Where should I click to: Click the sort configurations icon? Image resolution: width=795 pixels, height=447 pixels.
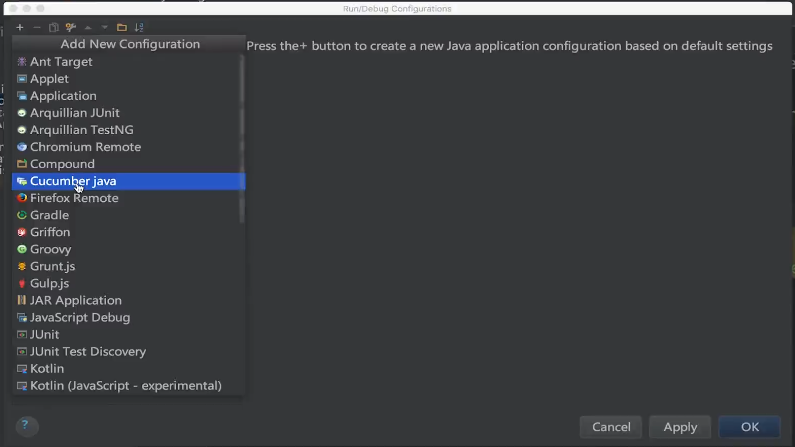click(139, 27)
